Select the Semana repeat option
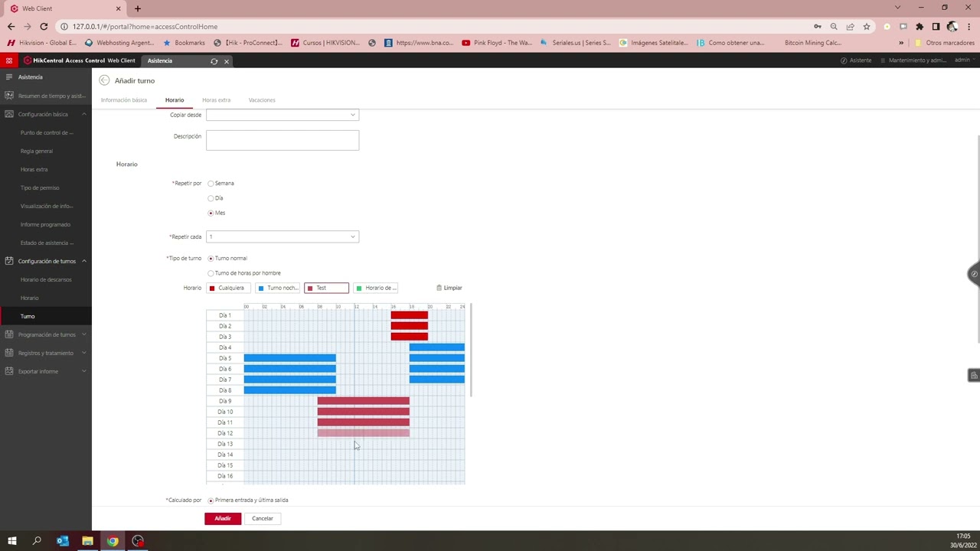Viewport: 980px width, 551px height. (x=211, y=184)
